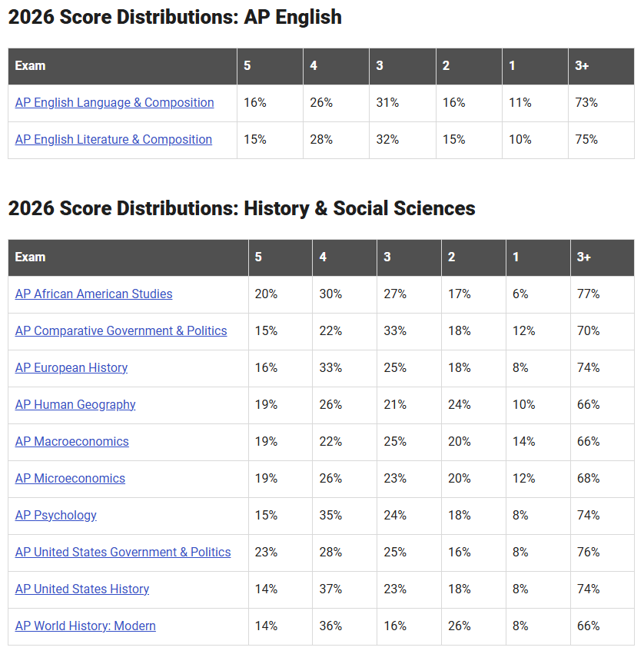Open AP United States Government & Politics link
The image size is (644, 654).
pos(123,553)
